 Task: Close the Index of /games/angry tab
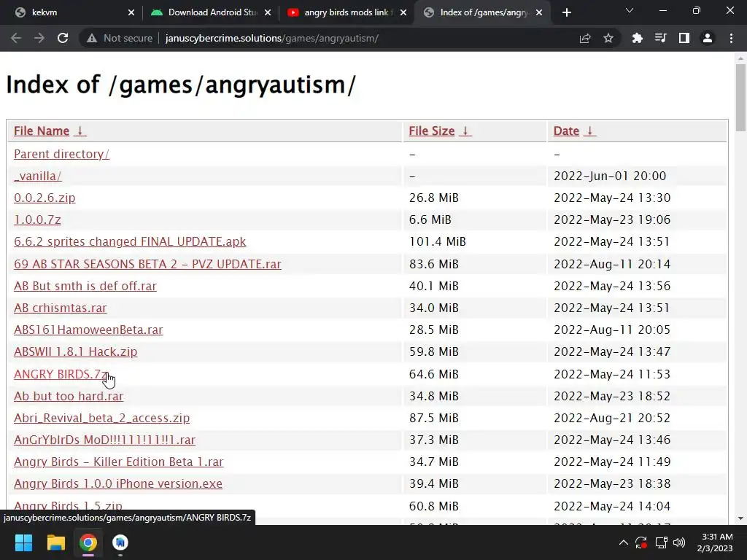[539, 13]
